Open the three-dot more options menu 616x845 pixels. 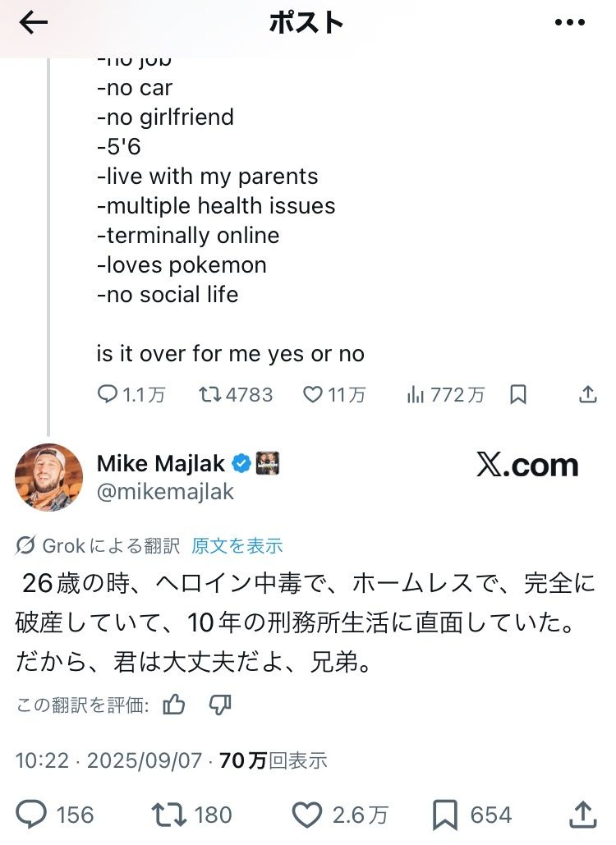click(570, 23)
